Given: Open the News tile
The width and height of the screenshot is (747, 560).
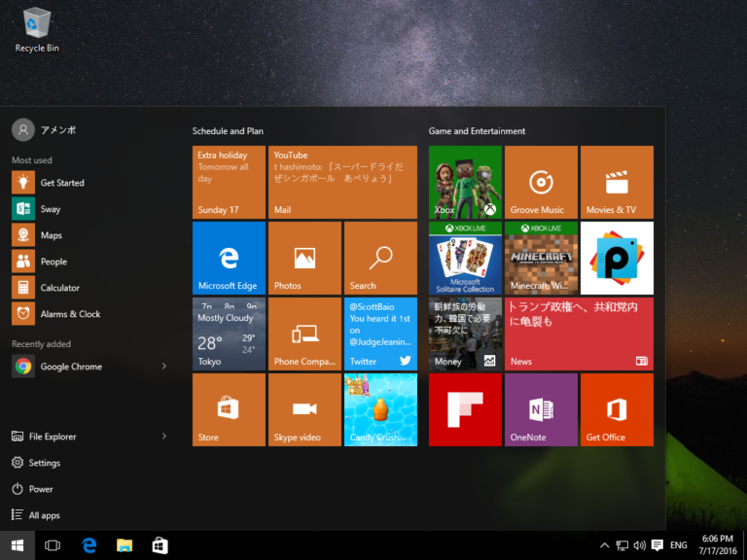Looking at the screenshot, I should (579, 333).
